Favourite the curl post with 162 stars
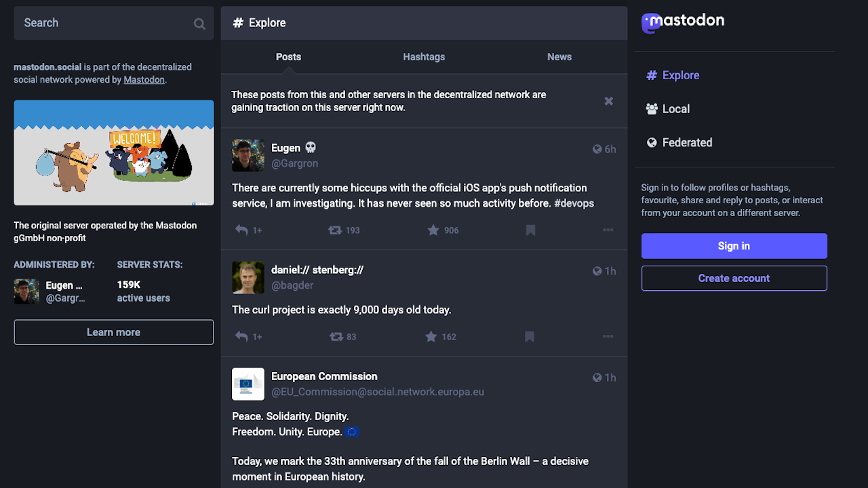This screenshot has width=868, height=488. pyautogui.click(x=431, y=337)
